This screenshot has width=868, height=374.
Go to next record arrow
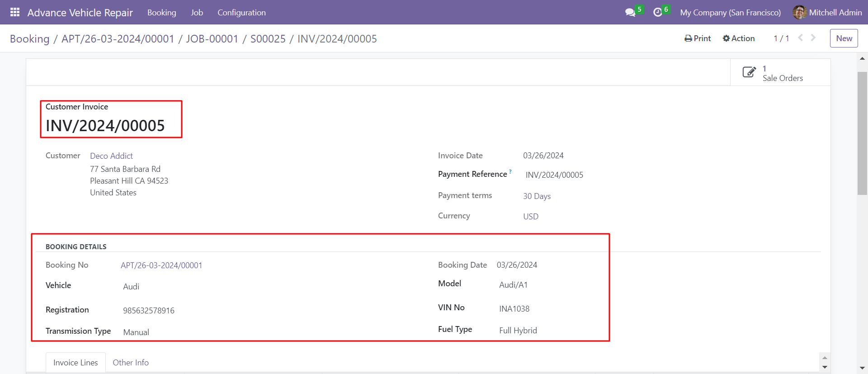click(813, 38)
